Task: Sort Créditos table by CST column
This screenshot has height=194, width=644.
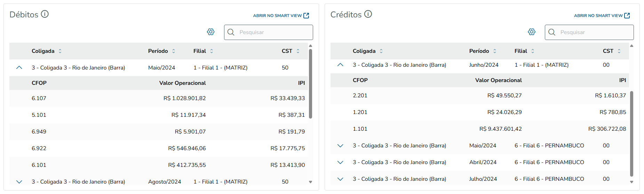Action: click(619, 51)
